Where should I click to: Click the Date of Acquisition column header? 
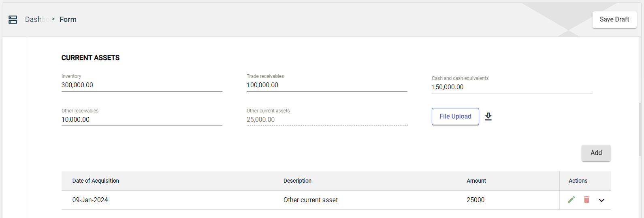96,181
